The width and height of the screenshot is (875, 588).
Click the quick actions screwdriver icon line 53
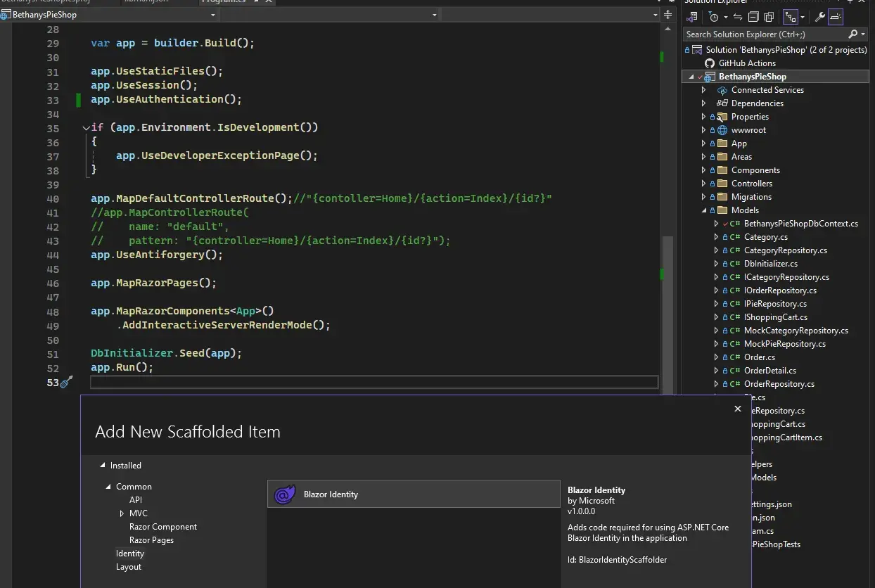[x=67, y=382]
